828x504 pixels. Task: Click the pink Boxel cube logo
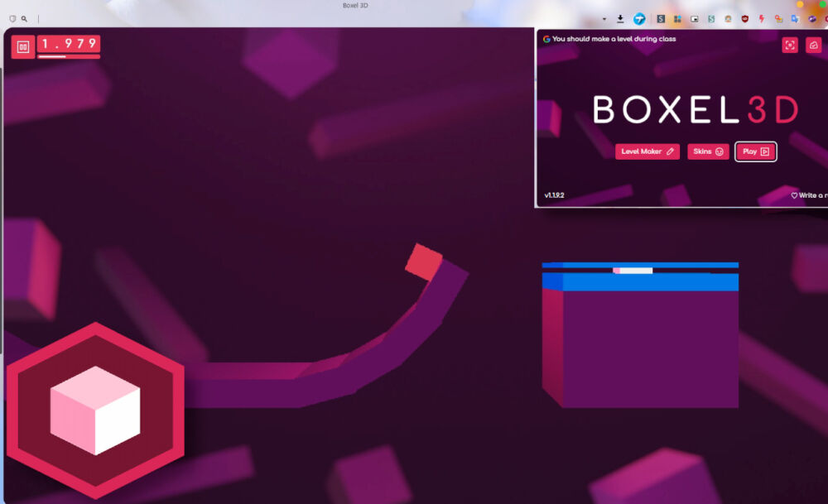95,410
